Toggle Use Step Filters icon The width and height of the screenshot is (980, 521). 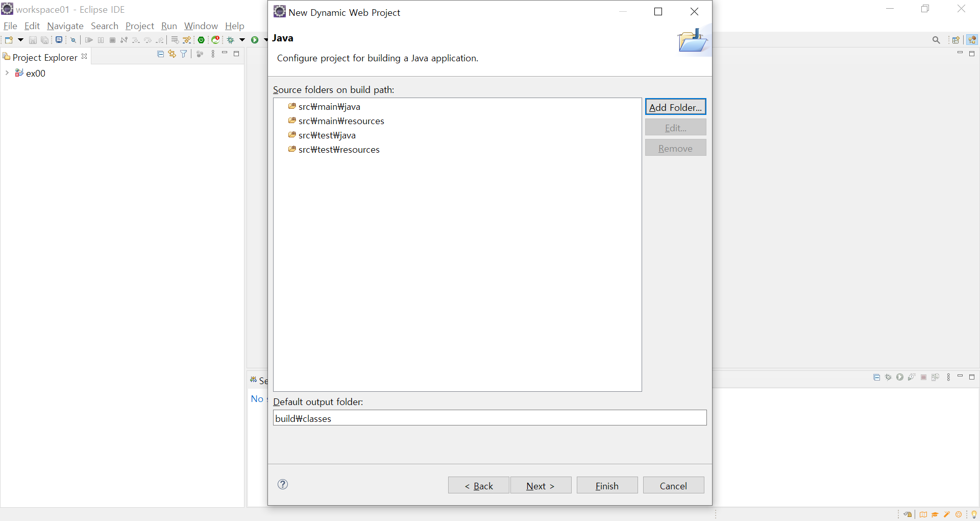click(x=187, y=40)
